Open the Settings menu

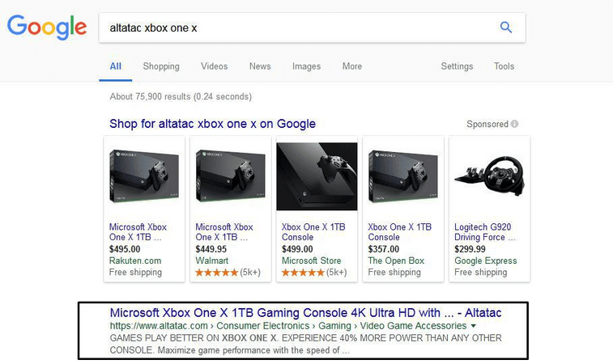[457, 66]
